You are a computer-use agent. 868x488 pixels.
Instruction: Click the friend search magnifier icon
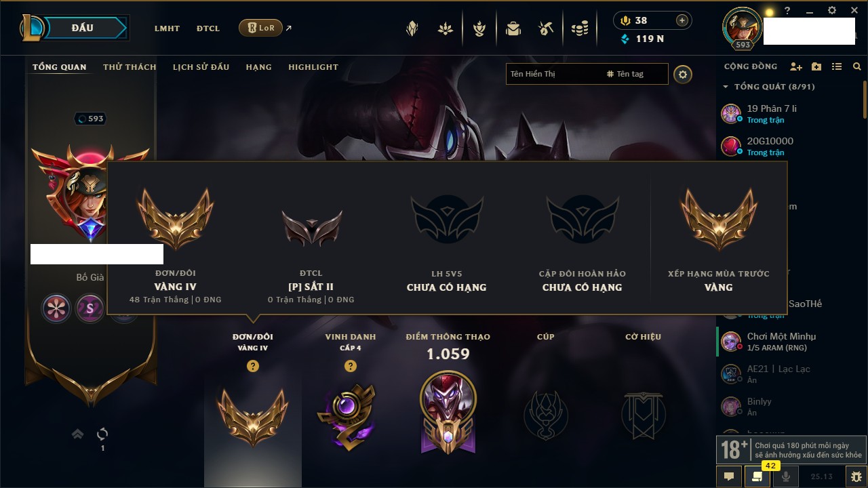857,66
